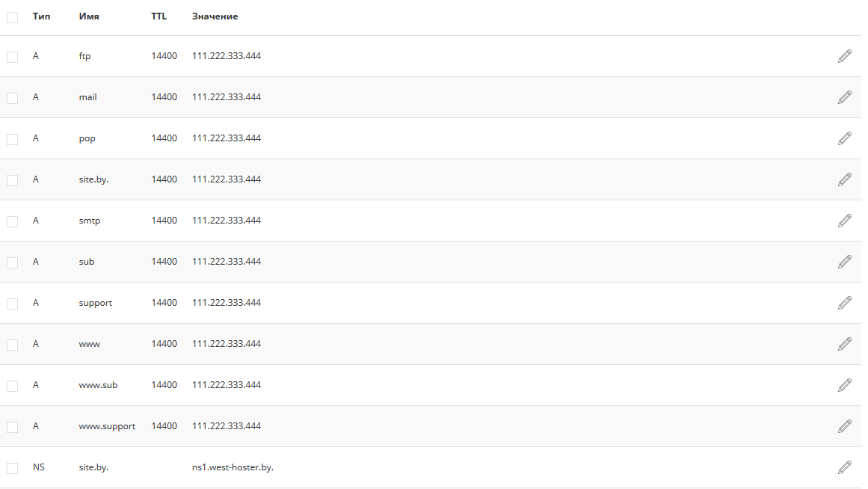Click pencil icon for mail record
This screenshot has width=868, height=489.
click(x=844, y=97)
